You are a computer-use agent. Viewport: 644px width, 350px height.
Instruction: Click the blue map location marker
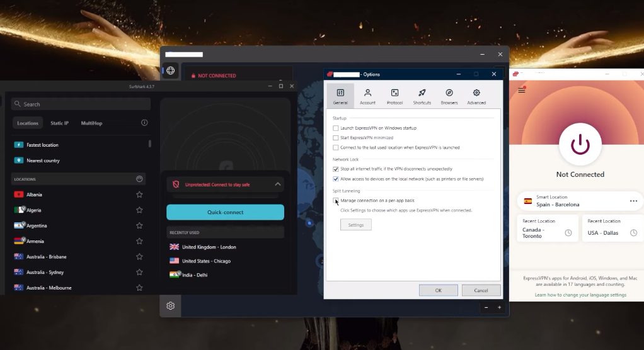309,223
